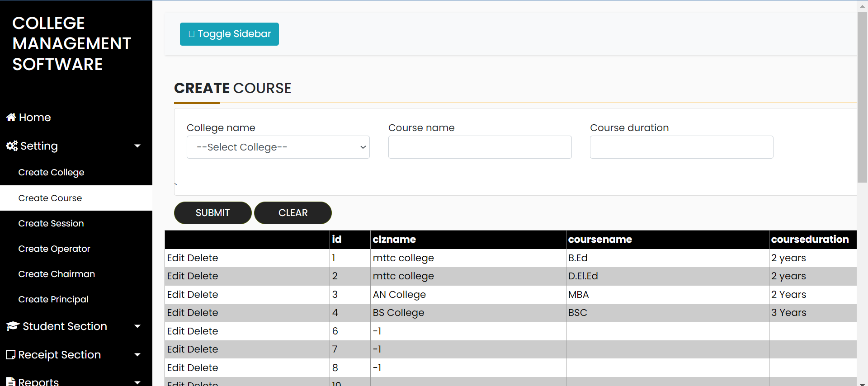Click Edit Delete for MBA row
Screen dimensions: 868x386
tap(193, 295)
